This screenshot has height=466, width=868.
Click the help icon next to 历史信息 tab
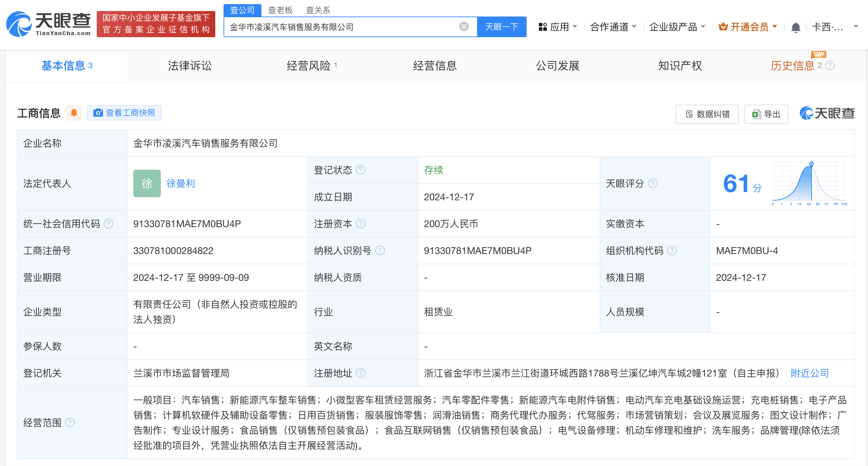(x=830, y=65)
